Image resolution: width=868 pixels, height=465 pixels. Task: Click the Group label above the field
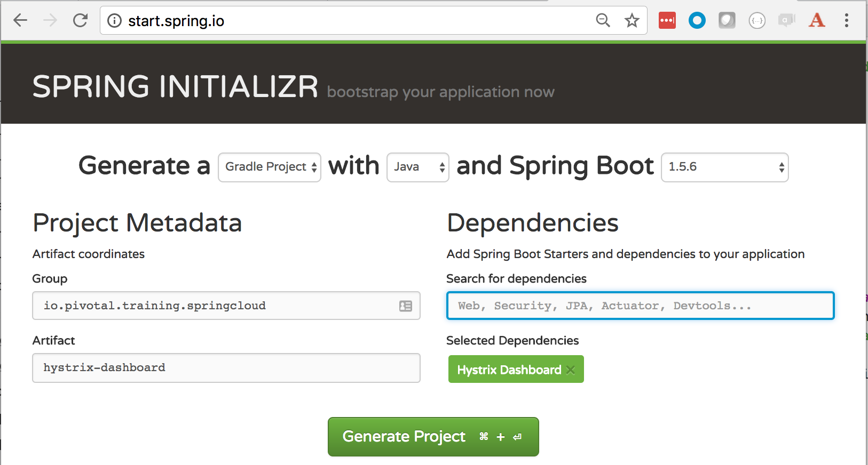pos(50,278)
